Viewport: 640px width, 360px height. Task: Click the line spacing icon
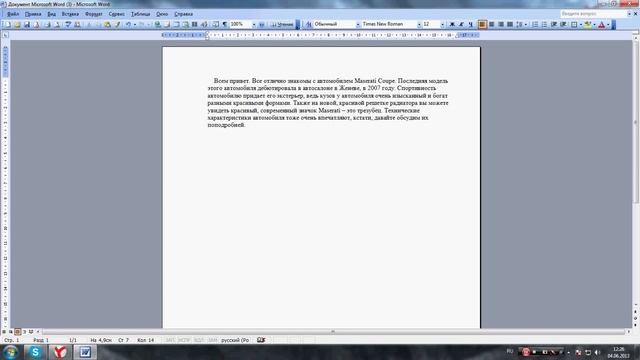click(519, 24)
